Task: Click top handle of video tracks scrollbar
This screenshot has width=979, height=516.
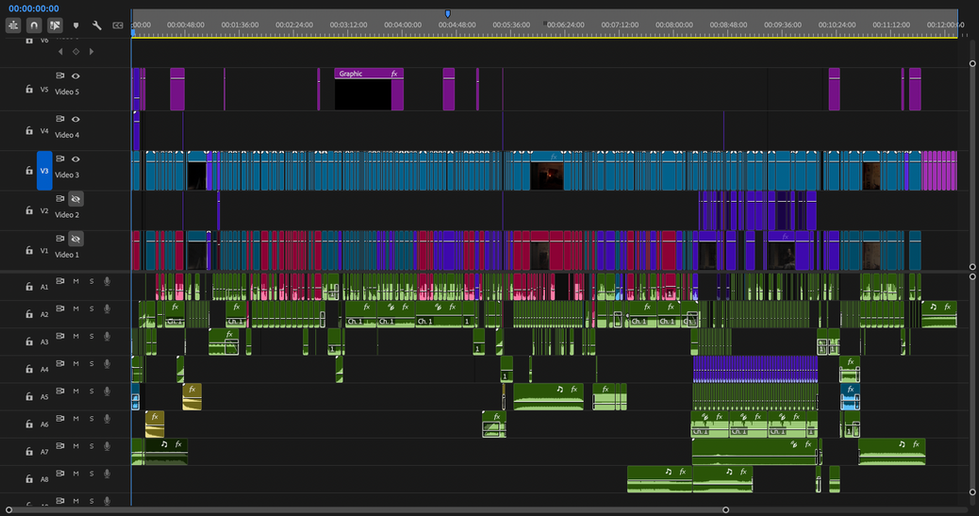Action: click(972, 64)
